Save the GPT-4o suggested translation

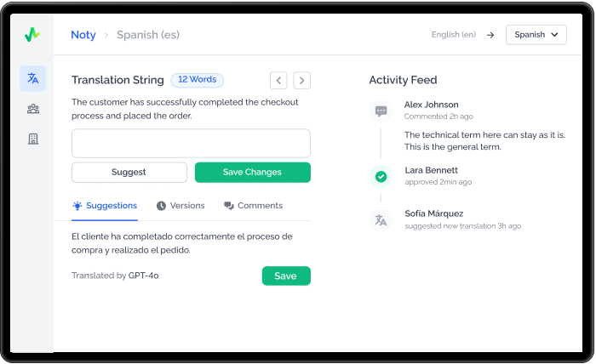point(285,276)
